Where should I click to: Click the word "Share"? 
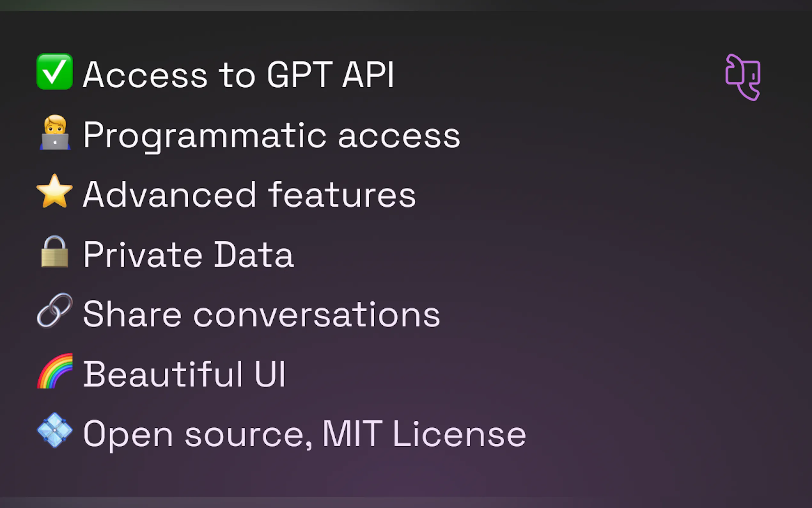click(x=132, y=314)
